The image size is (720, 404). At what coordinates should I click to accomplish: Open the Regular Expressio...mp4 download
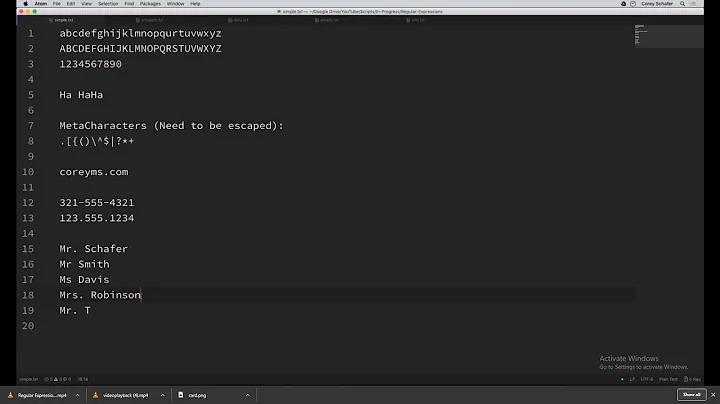(42, 395)
